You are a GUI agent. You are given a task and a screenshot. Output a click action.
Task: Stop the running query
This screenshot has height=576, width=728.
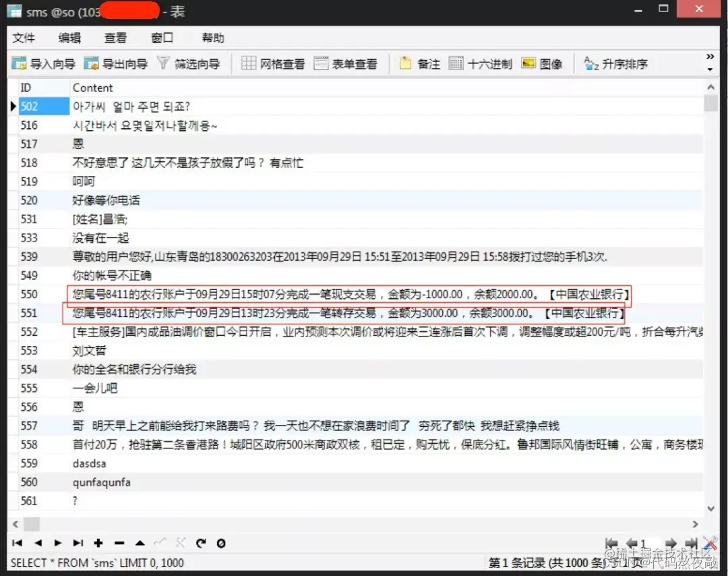pyautogui.click(x=220, y=542)
